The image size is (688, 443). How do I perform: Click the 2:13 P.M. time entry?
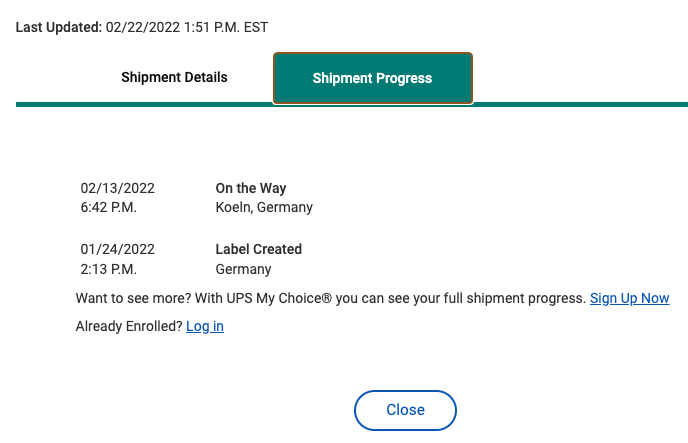108,269
